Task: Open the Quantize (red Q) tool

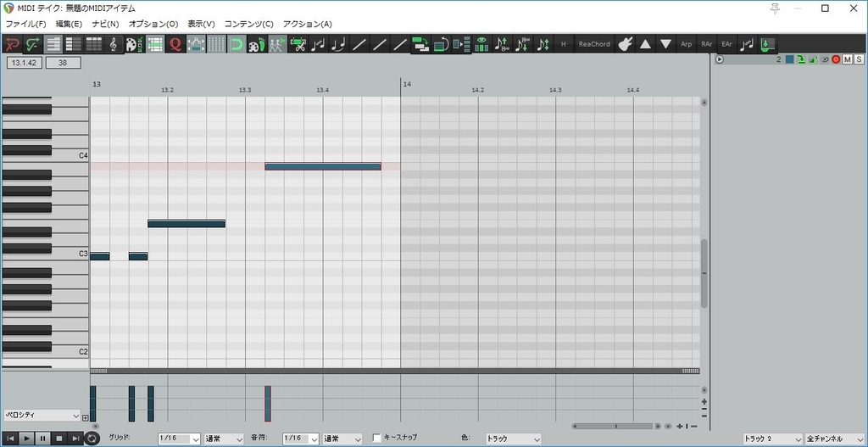Action: (x=175, y=44)
